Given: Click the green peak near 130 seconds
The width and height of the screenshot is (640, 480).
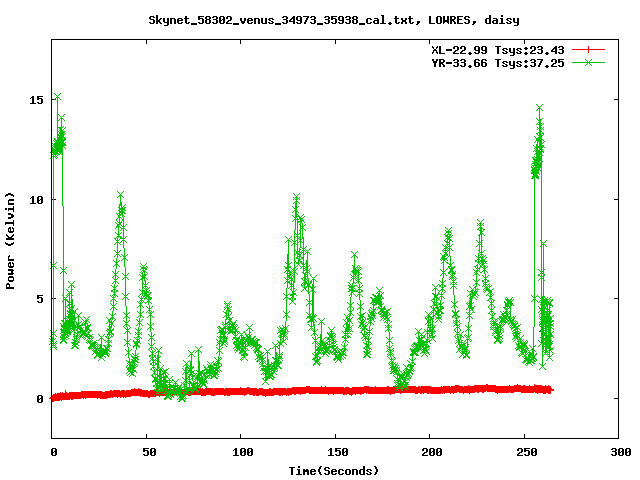Looking at the screenshot, I should (x=296, y=197).
